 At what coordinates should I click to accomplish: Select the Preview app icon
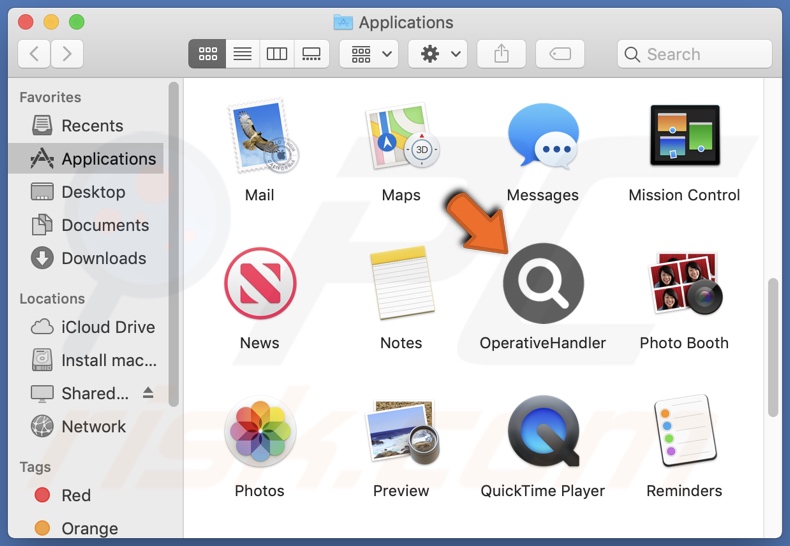(403, 432)
